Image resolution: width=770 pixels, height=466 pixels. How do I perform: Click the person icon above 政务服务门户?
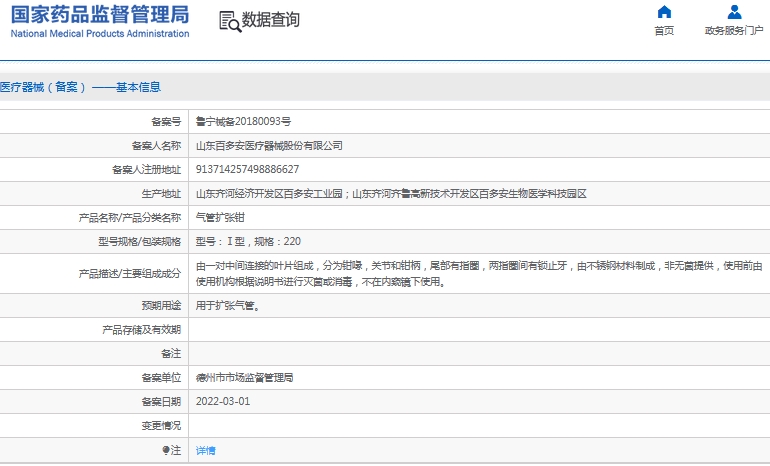734,12
